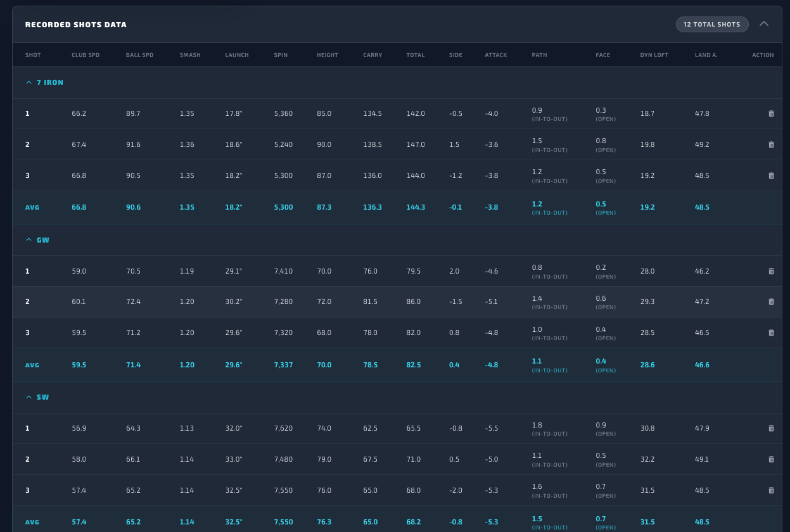Select 7 Iron average spin 5,300
This screenshot has height=532, width=790.
click(x=283, y=207)
